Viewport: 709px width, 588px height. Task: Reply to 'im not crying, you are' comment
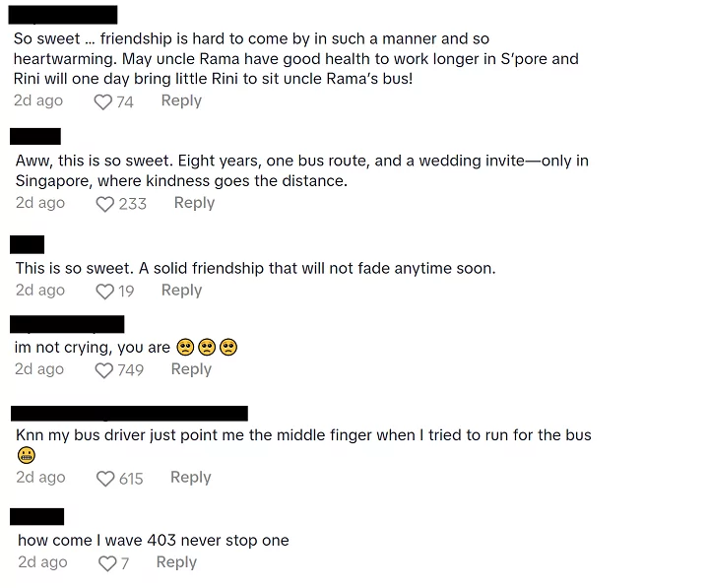[191, 369]
